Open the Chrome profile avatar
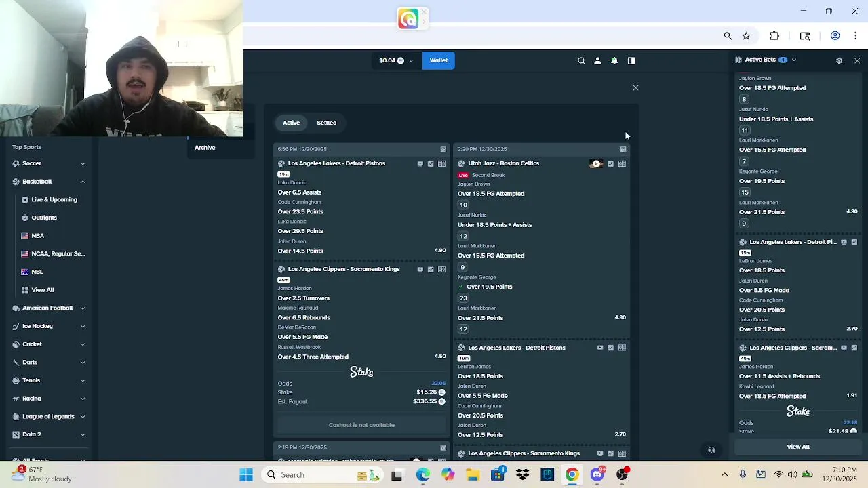The width and height of the screenshot is (868, 488). (835, 36)
